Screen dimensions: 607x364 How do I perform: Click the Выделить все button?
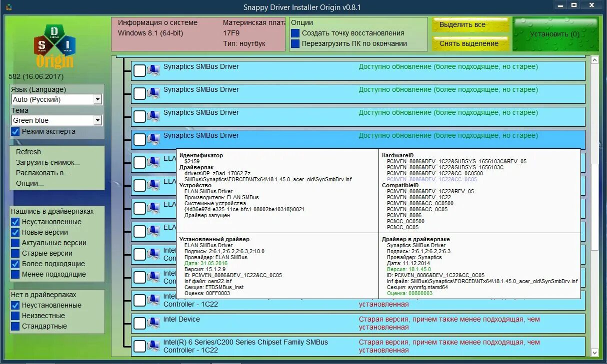tap(470, 24)
